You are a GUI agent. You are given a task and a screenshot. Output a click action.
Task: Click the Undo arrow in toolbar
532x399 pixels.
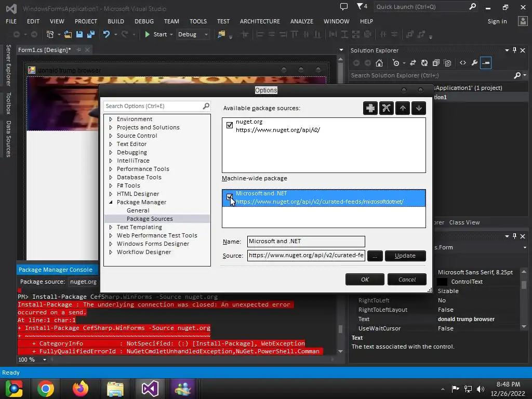click(x=106, y=34)
